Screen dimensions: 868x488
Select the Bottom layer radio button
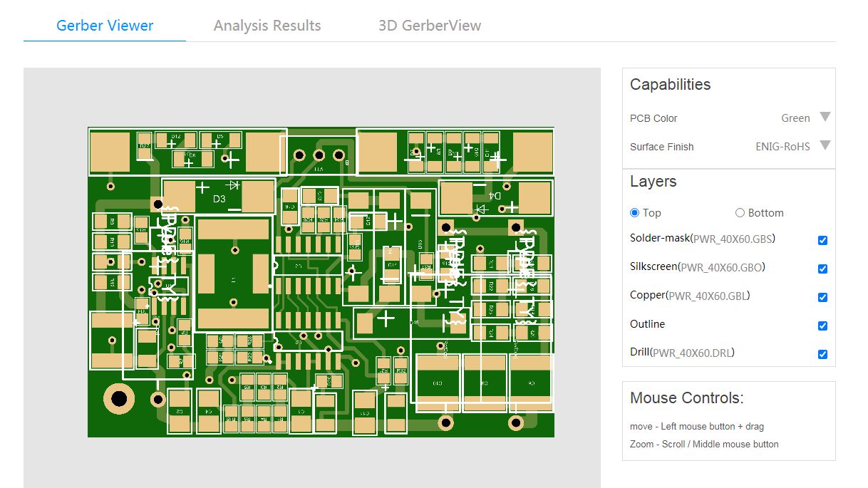click(x=740, y=213)
